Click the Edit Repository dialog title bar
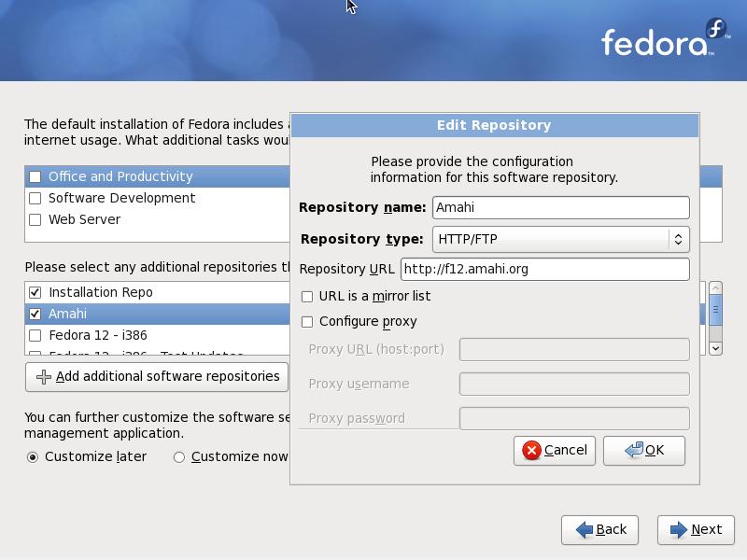Viewport: 747px width, 560px height. coord(495,125)
